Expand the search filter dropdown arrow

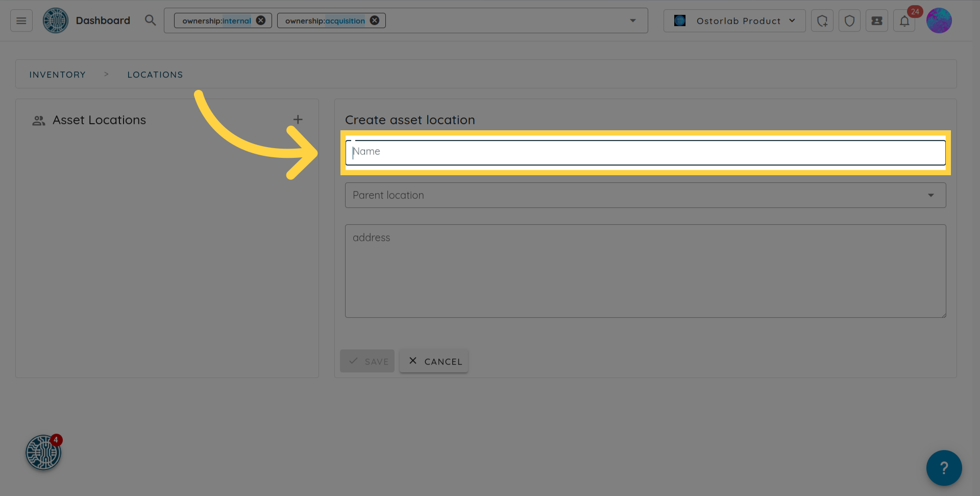[632, 21]
